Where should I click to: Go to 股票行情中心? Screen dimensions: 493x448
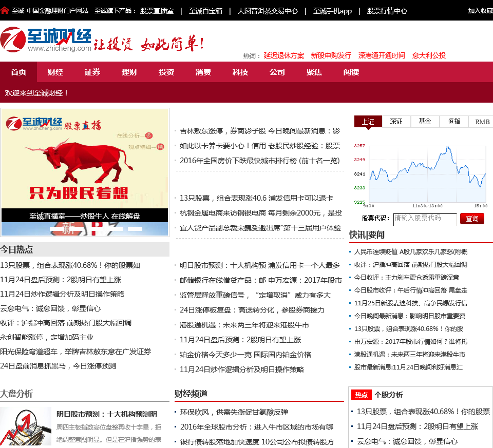(387, 11)
